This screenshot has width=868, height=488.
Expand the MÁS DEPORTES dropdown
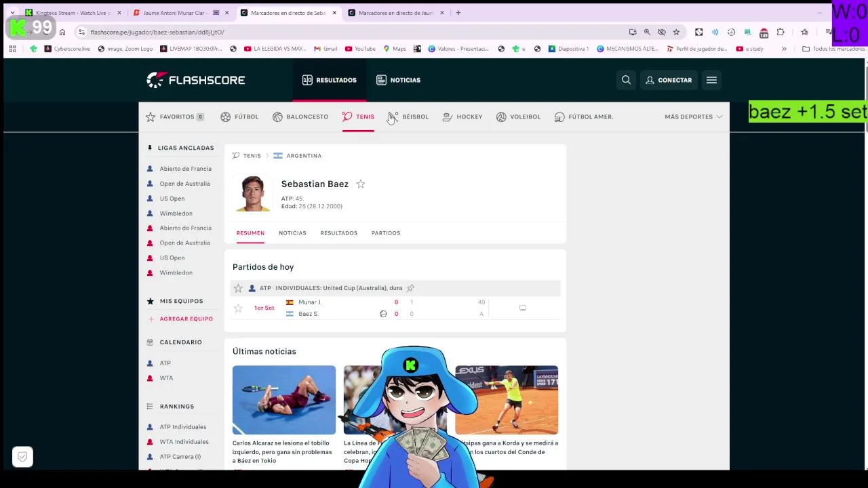point(693,117)
